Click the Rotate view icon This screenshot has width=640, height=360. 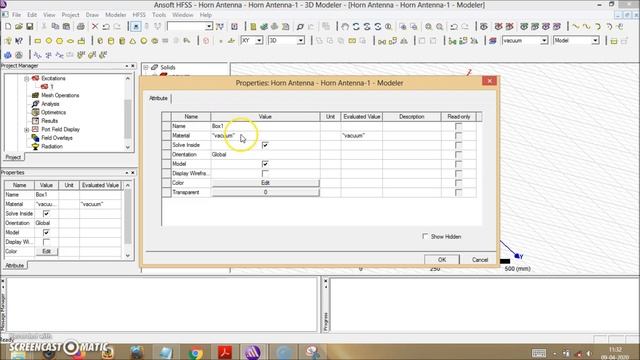coord(356,27)
